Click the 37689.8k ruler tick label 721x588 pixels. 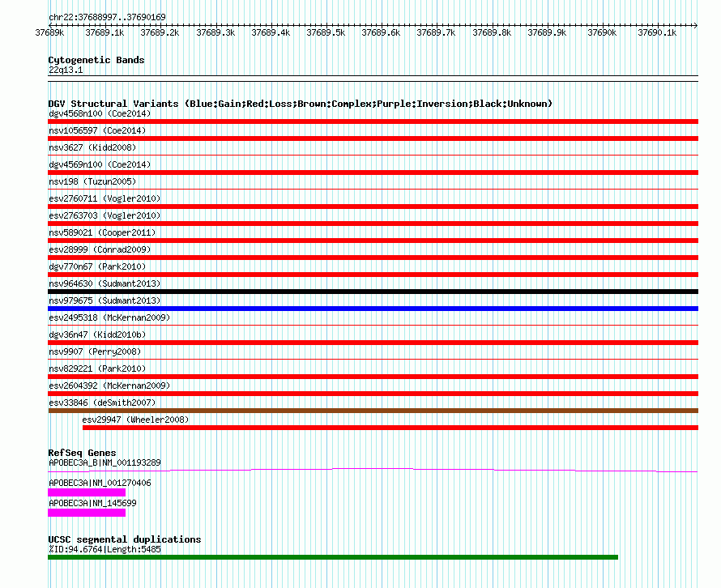492,32
